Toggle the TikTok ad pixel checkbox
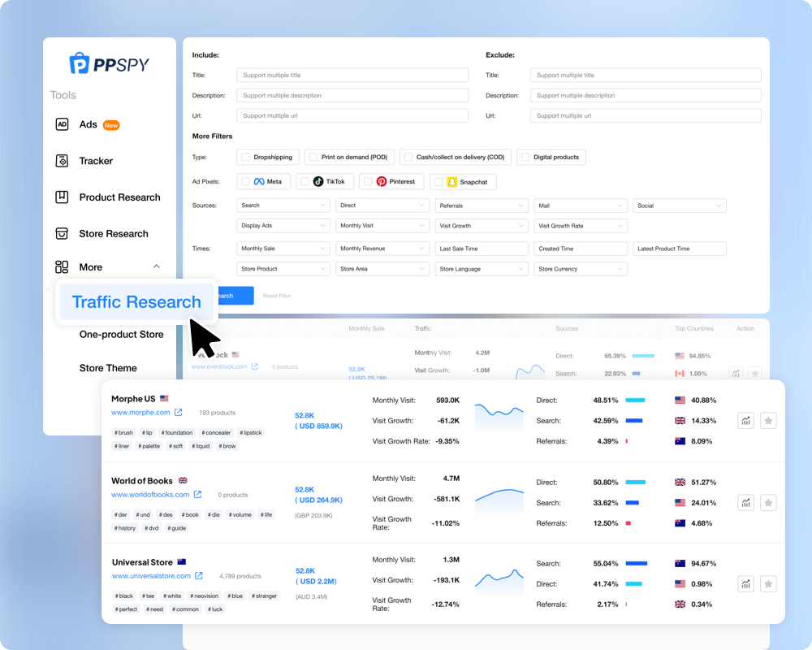 (x=304, y=181)
